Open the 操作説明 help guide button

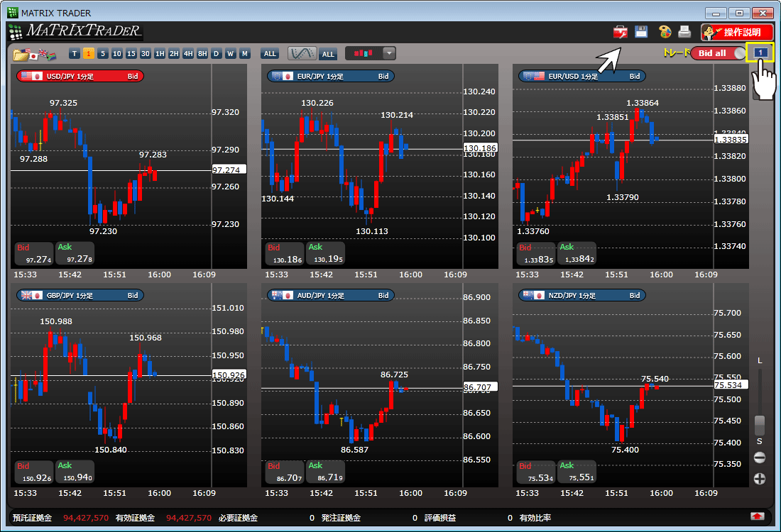(x=737, y=33)
